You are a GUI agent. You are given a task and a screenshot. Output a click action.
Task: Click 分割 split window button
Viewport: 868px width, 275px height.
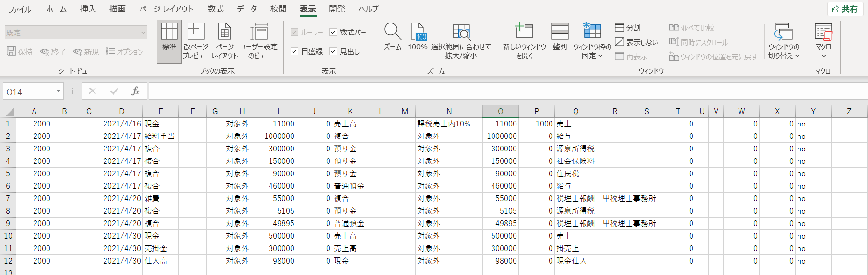(x=628, y=28)
